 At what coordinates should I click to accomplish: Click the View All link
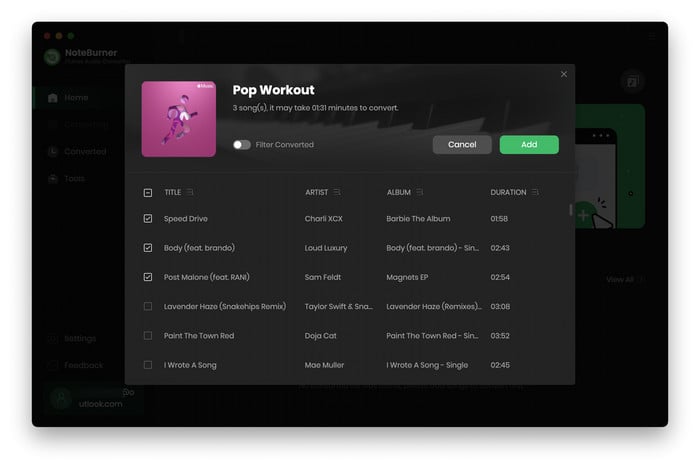(620, 280)
